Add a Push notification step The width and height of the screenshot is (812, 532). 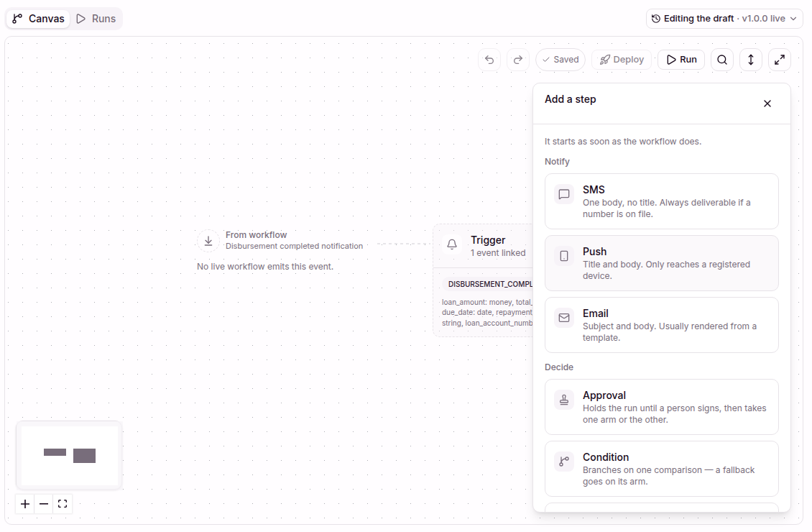click(661, 263)
